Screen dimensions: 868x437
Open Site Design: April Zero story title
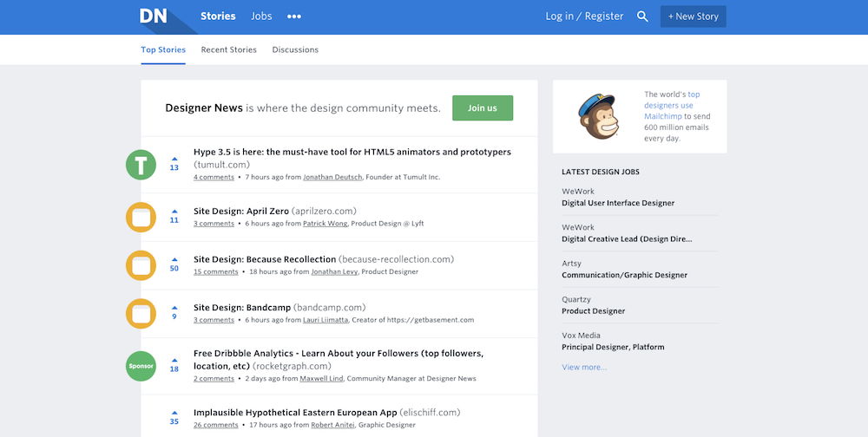[241, 211]
